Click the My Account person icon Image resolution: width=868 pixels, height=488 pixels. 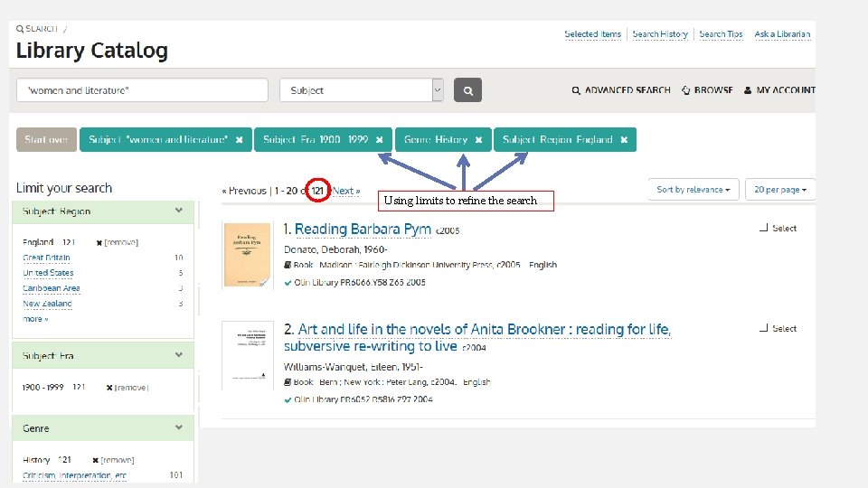748,90
